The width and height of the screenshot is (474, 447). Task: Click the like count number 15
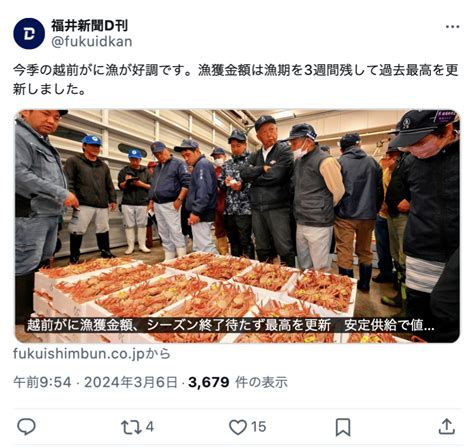click(x=258, y=427)
